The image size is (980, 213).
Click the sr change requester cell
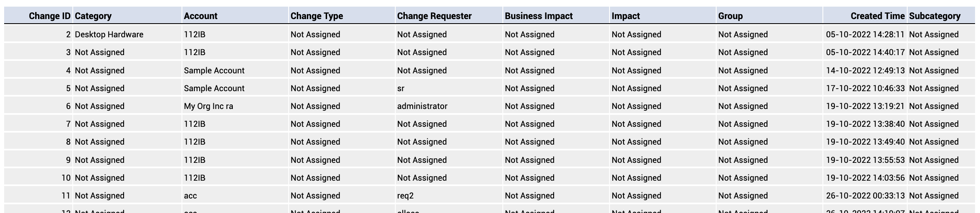coord(401,88)
